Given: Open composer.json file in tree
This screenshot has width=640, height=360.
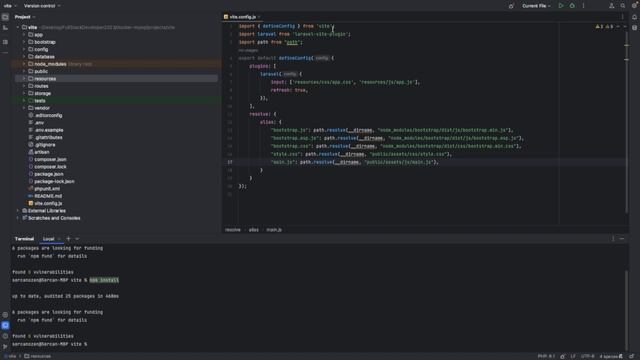Looking at the screenshot, I should [50, 160].
